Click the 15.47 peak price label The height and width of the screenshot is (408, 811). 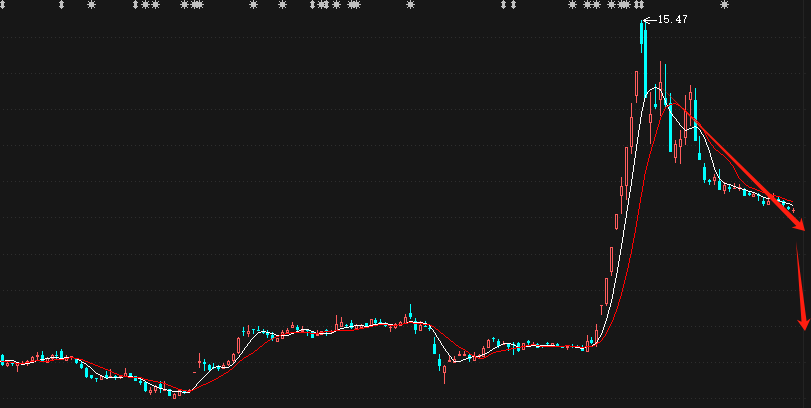click(672, 20)
